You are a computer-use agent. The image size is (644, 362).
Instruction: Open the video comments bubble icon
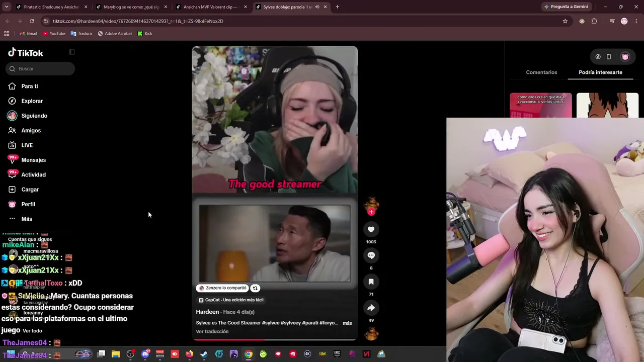[371, 255]
